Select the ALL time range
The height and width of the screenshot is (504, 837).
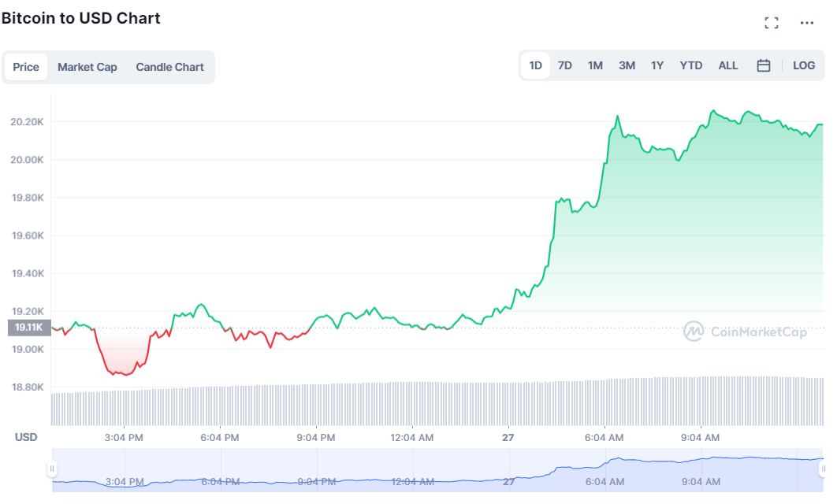click(x=728, y=65)
